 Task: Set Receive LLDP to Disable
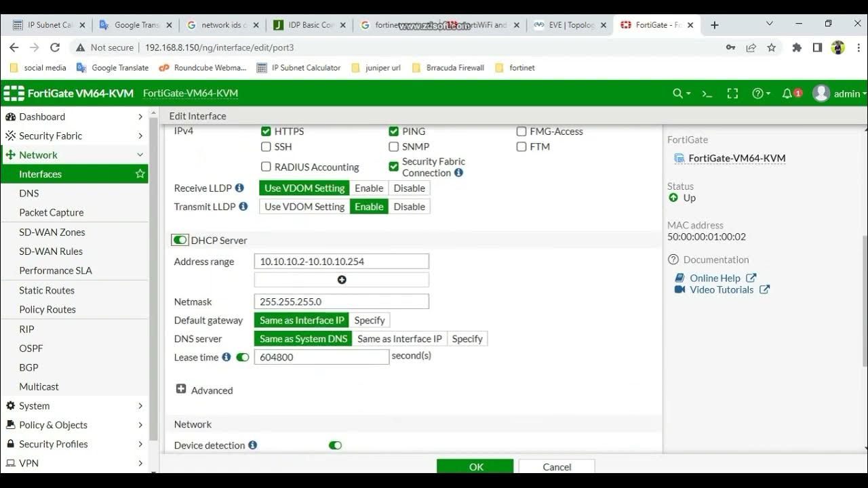tap(409, 188)
